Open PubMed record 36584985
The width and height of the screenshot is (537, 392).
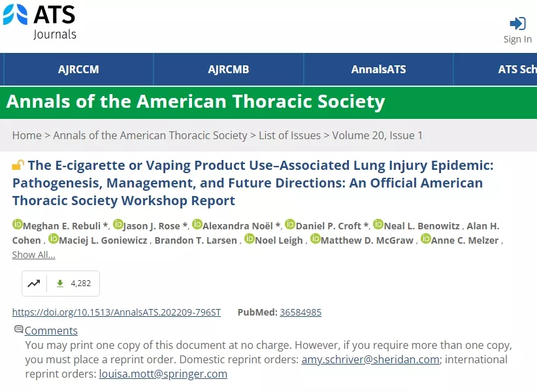(301, 312)
